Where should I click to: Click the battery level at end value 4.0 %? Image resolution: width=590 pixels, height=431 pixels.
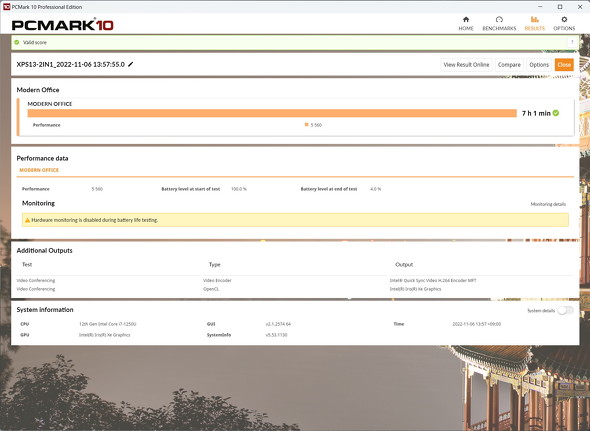(376, 189)
